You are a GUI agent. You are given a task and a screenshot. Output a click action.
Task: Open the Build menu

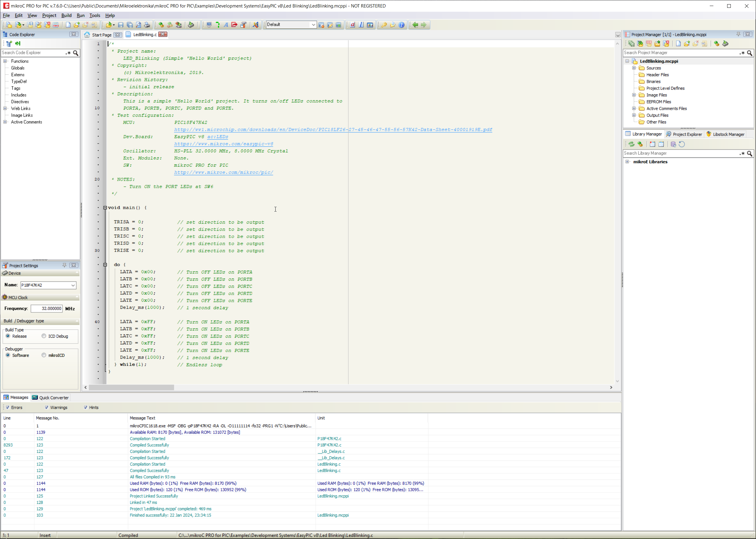[x=66, y=15]
